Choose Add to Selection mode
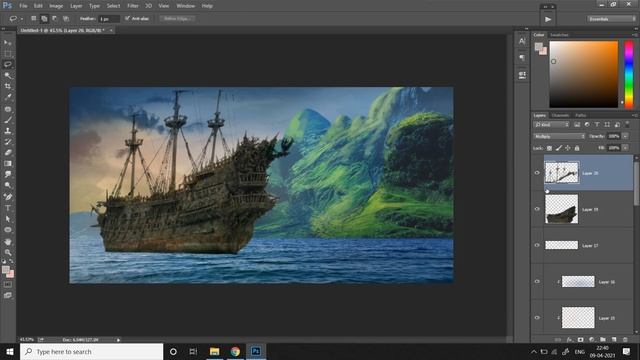Viewport: 640px width, 360px height. click(x=44, y=19)
